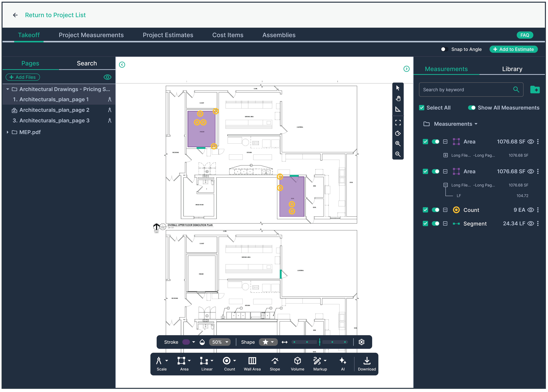Click the Search by keyword field
This screenshot has width=548, height=392.
pos(466,89)
